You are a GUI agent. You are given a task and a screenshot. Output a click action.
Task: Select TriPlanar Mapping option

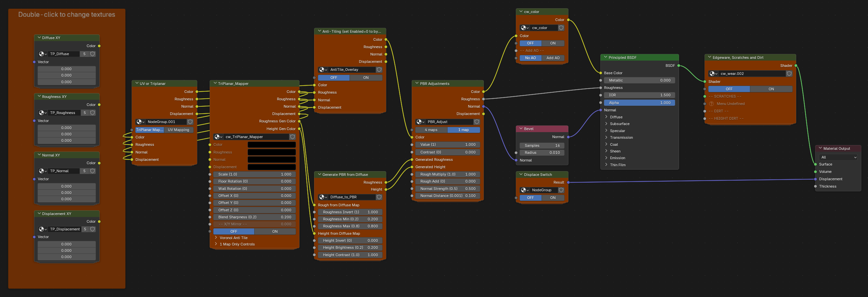(x=150, y=130)
